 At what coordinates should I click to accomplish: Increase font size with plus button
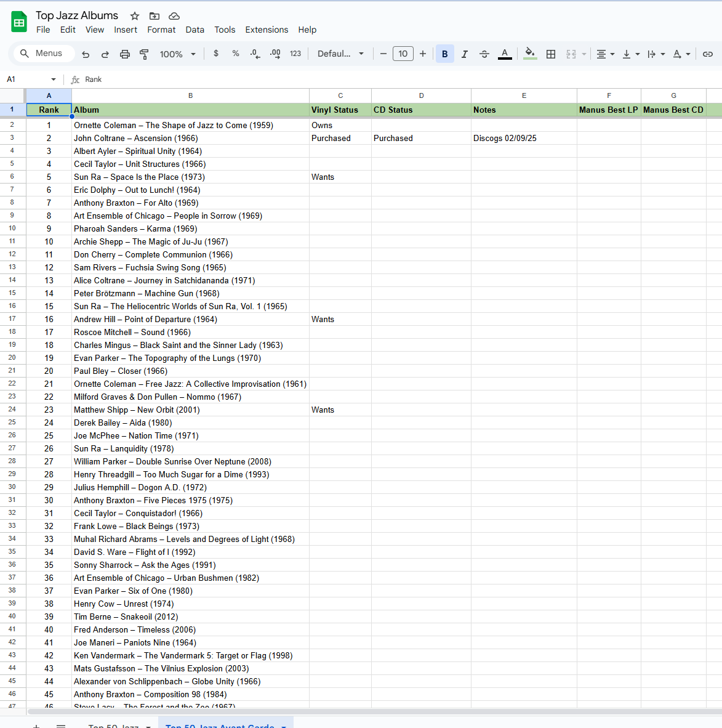point(423,54)
